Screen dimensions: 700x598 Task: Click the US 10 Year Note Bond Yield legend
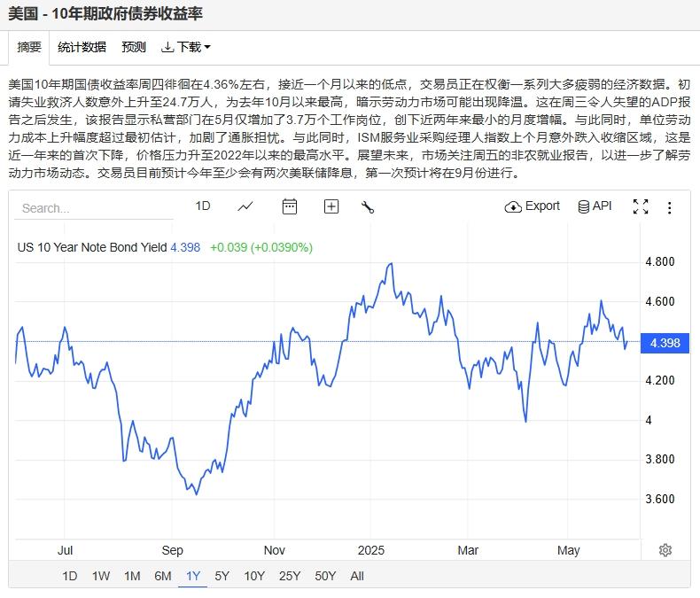coord(92,247)
